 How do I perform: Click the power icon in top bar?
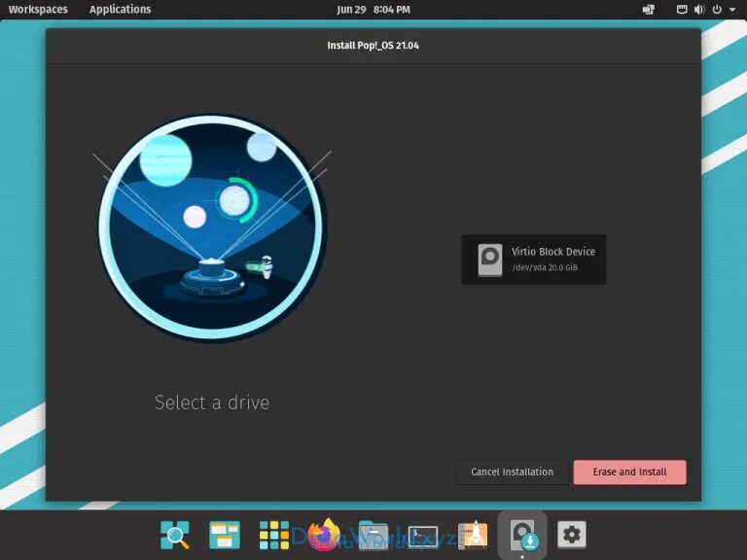click(717, 10)
